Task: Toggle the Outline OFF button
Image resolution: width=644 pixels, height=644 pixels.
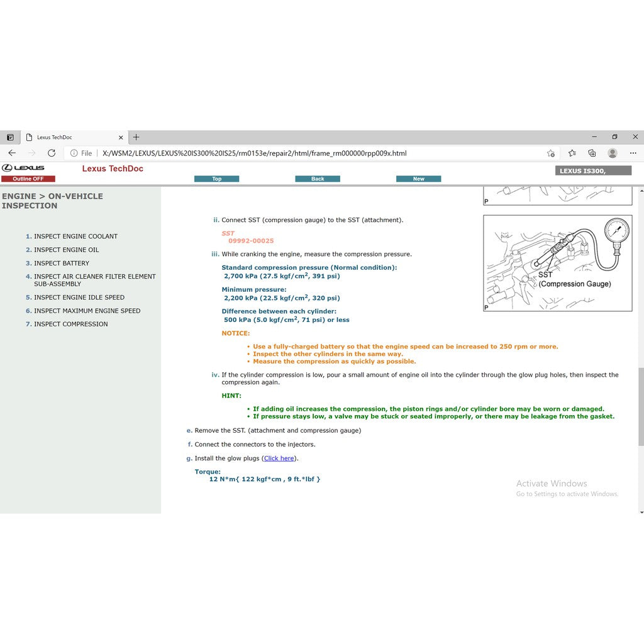Action: click(28, 179)
